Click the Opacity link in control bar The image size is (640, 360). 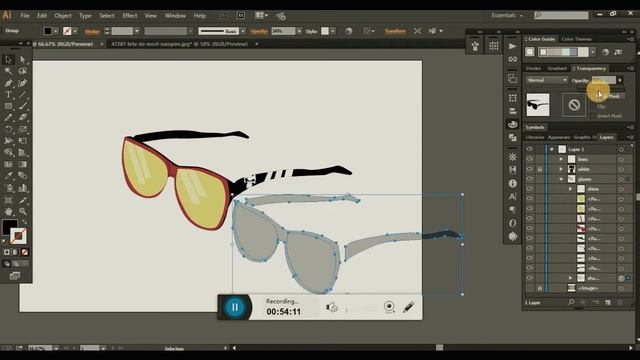[259, 31]
